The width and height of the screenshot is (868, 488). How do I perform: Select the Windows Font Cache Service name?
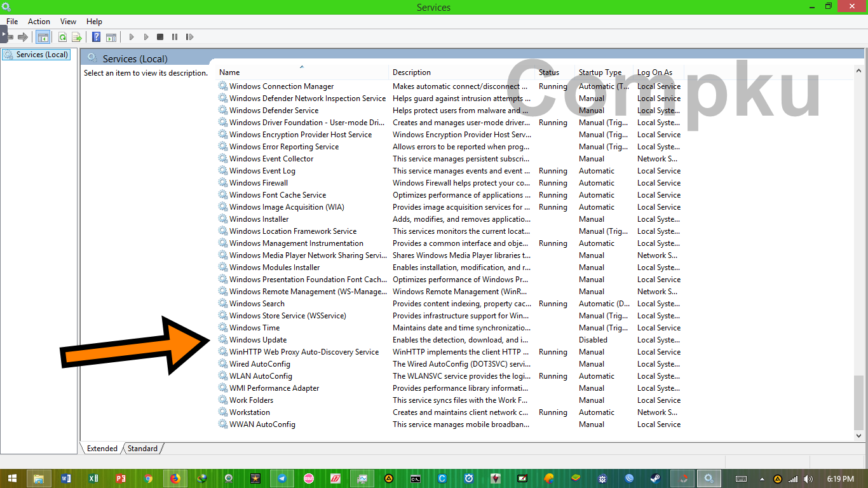[x=278, y=195]
